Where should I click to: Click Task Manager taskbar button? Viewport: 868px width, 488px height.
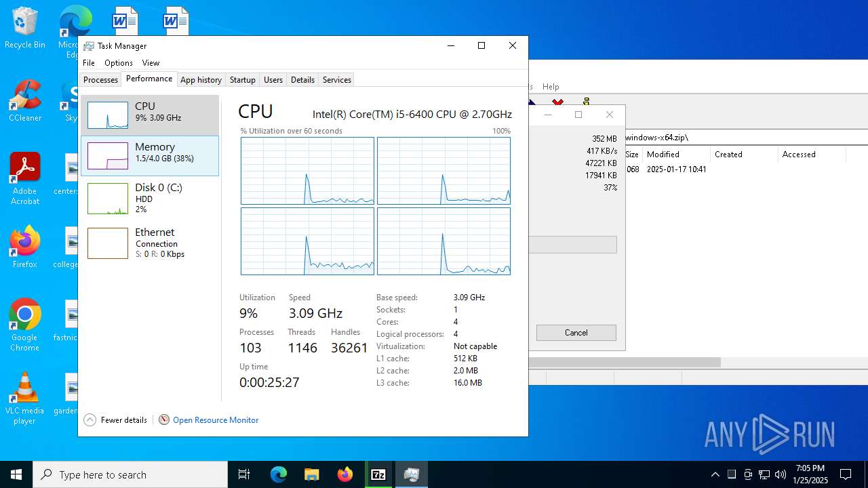pyautogui.click(x=412, y=474)
